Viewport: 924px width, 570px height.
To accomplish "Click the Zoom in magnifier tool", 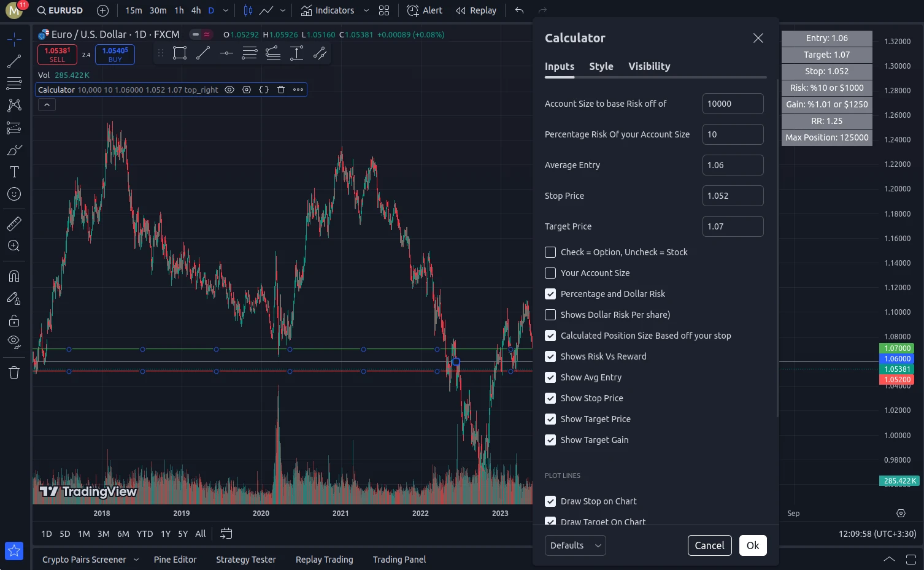I will (14, 246).
